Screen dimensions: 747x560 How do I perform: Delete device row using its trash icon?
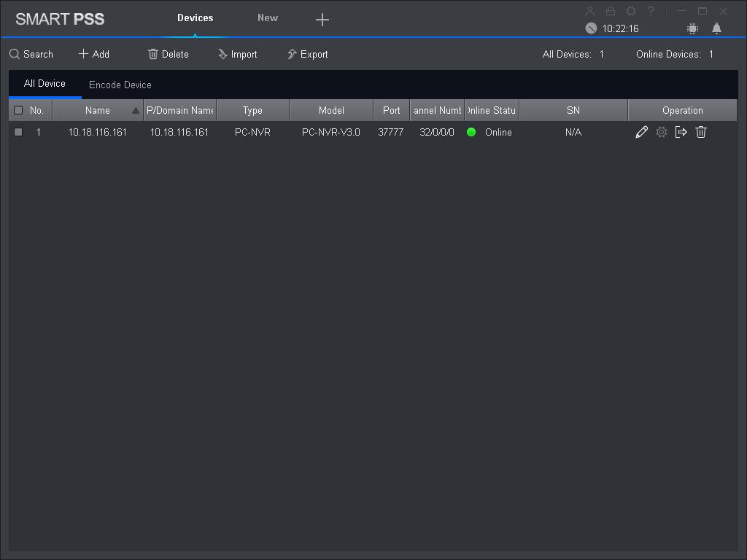701,132
